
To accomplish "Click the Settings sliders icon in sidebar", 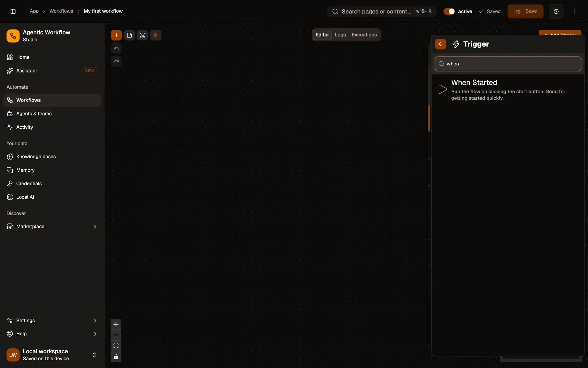I will (x=10, y=320).
